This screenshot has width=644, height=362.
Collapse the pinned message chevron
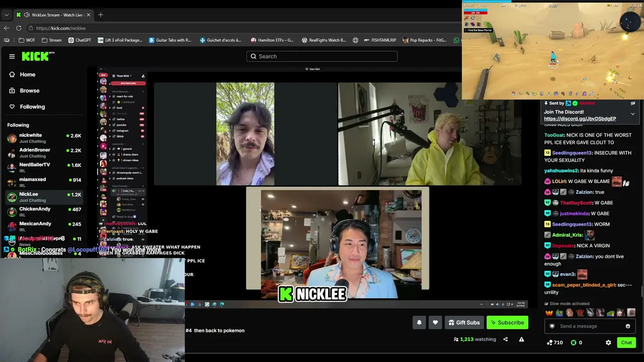click(633, 114)
